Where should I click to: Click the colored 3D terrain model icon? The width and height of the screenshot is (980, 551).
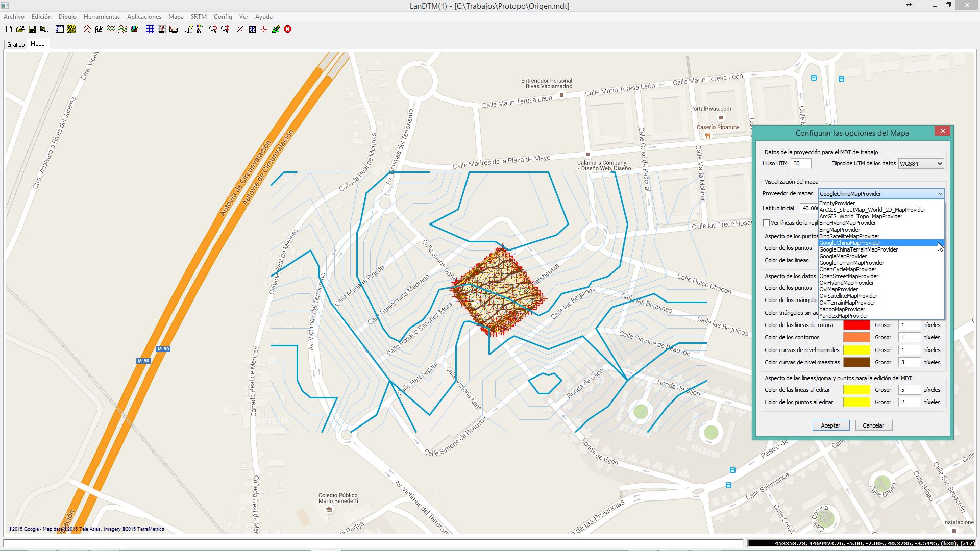point(134,29)
